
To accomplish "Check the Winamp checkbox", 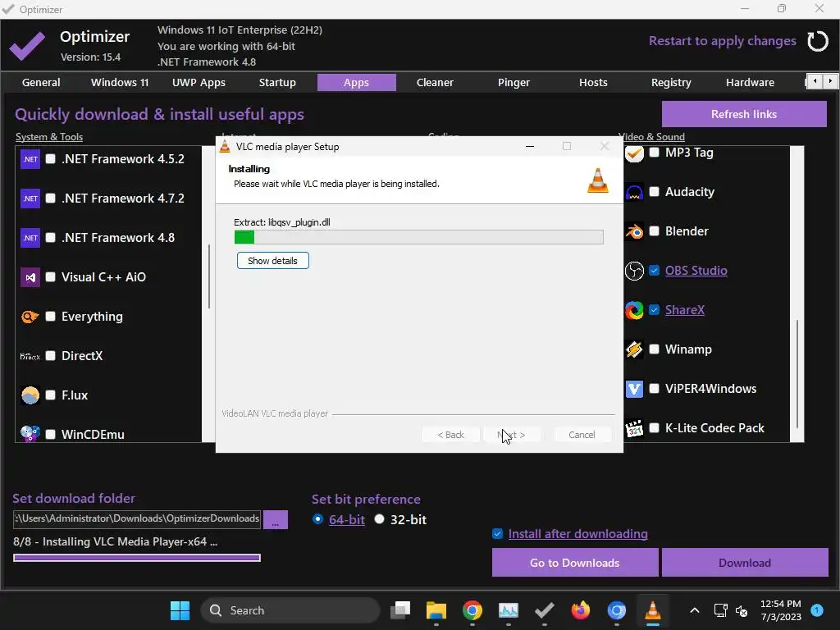I will [654, 349].
